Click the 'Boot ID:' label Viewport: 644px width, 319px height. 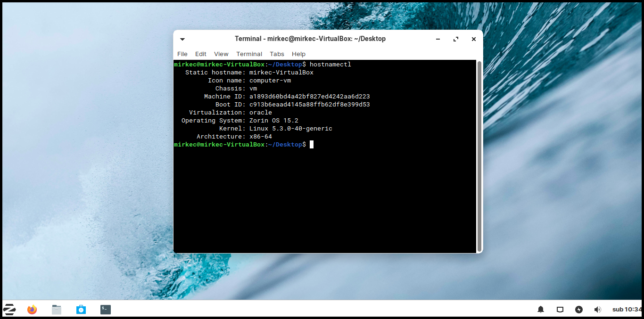pyautogui.click(x=231, y=104)
